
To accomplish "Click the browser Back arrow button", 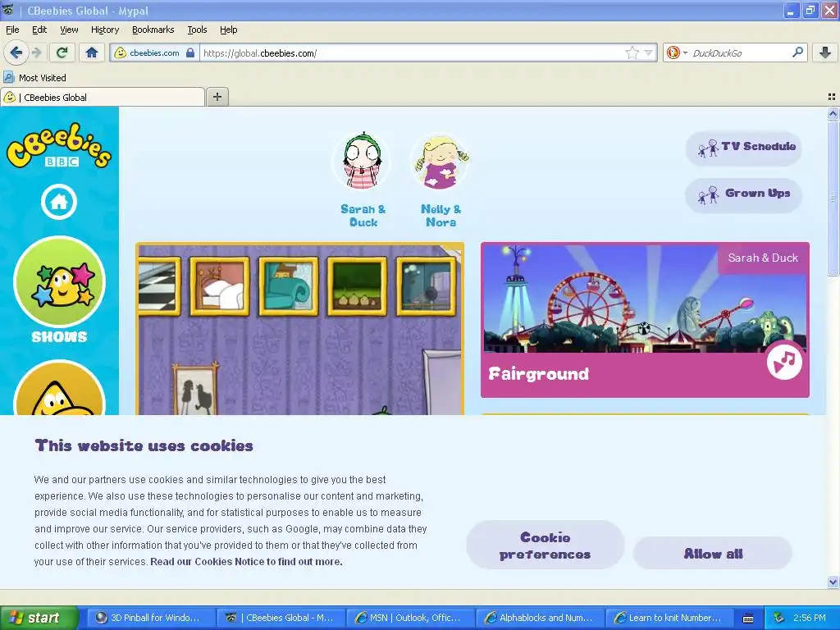I will pyautogui.click(x=16, y=52).
